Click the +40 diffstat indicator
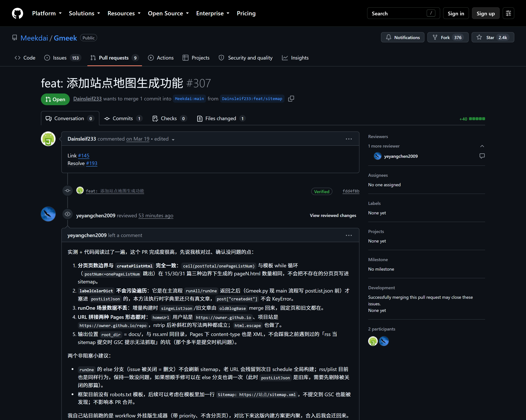The width and height of the screenshot is (526, 420). (472, 119)
